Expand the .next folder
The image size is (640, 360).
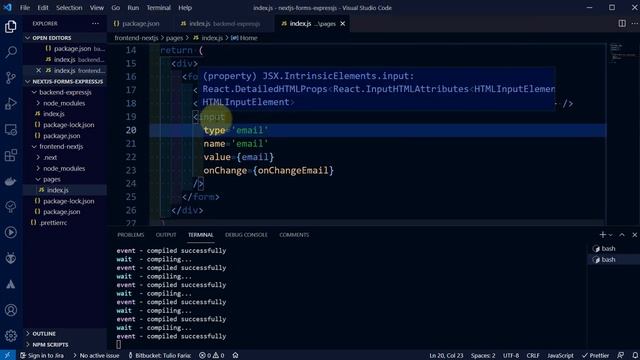pyautogui.click(x=50, y=158)
